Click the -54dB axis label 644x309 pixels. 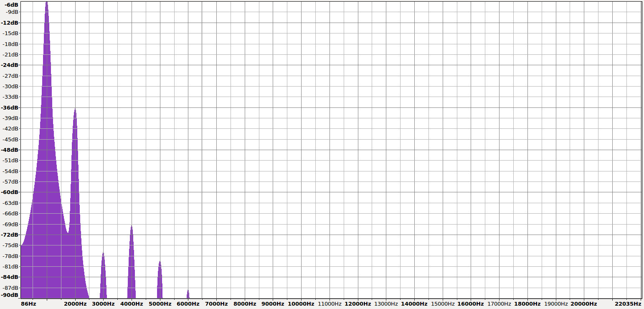[10, 171]
